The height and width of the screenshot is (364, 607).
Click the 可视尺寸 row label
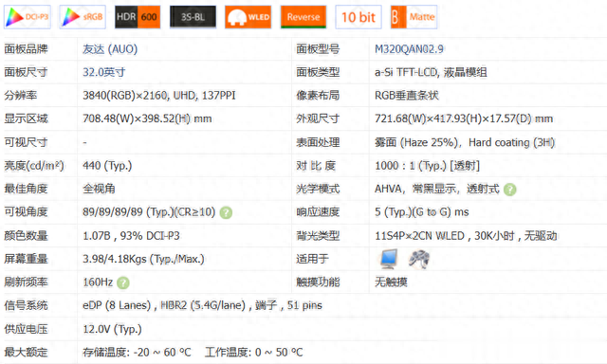pyautogui.click(x=26, y=142)
